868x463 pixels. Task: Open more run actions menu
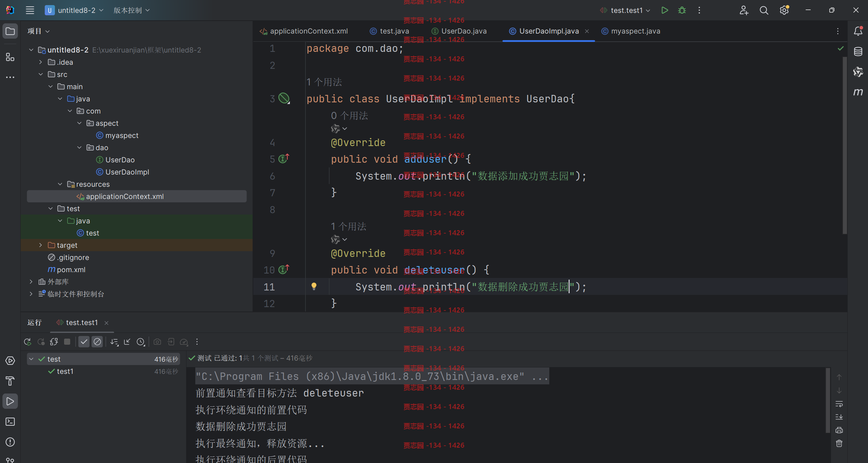point(699,10)
